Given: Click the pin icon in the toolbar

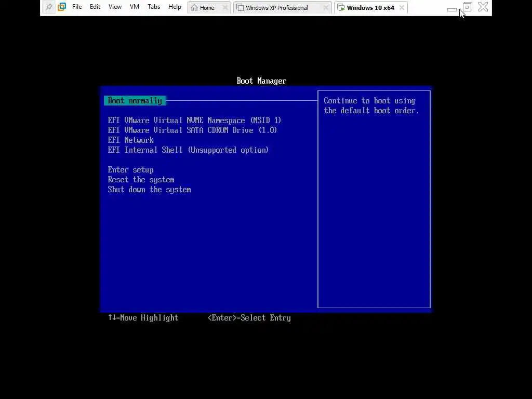Looking at the screenshot, I should coord(49,7).
